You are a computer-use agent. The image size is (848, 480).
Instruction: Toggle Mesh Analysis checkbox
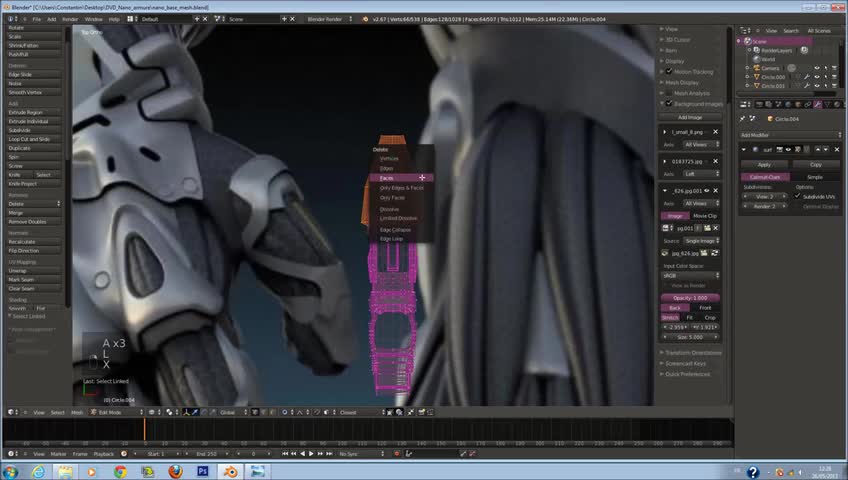[x=668, y=93]
